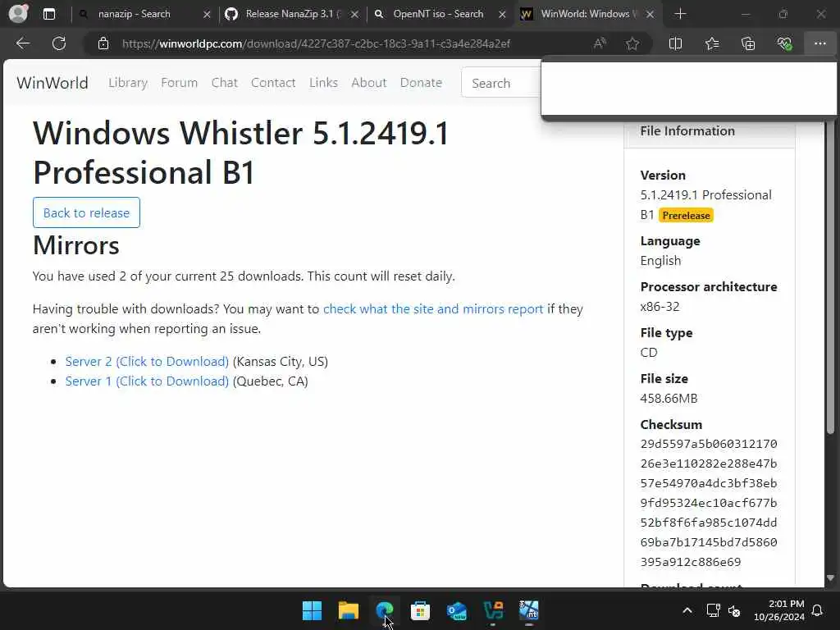Open Browser essentials heart icon
This screenshot has width=840, height=630.
coord(784,43)
